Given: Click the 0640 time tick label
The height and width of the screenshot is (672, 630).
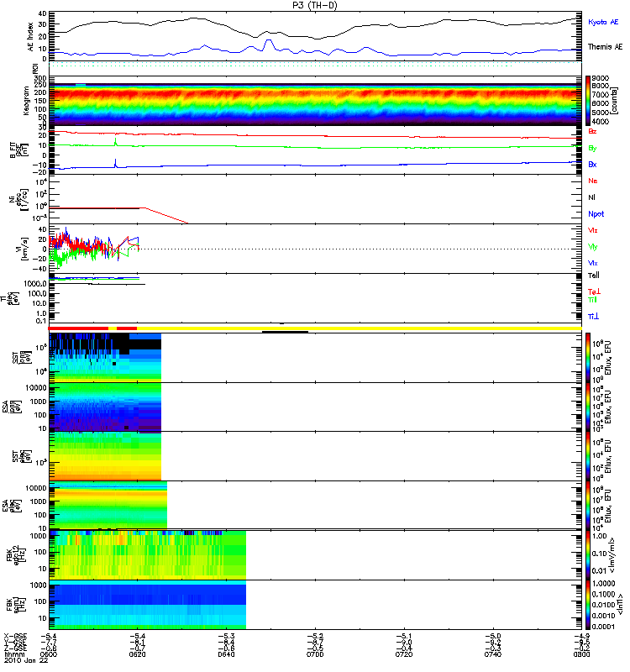Looking at the screenshot, I should coord(226,654).
